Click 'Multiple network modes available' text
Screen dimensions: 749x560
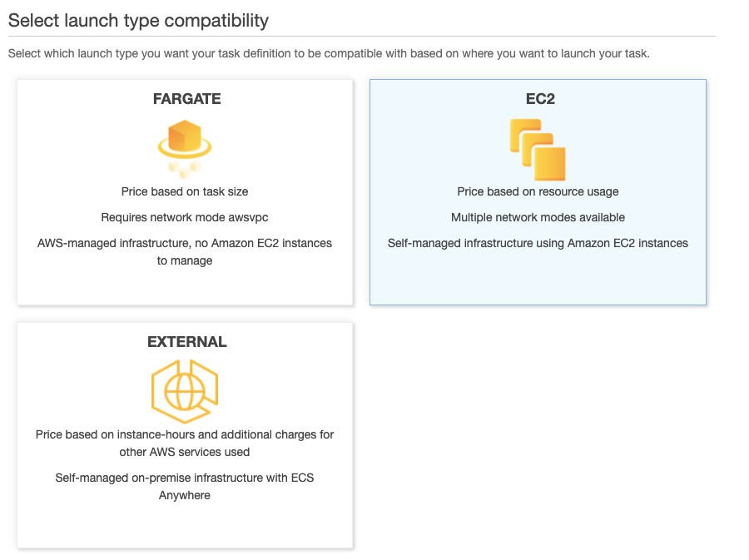tap(538, 217)
